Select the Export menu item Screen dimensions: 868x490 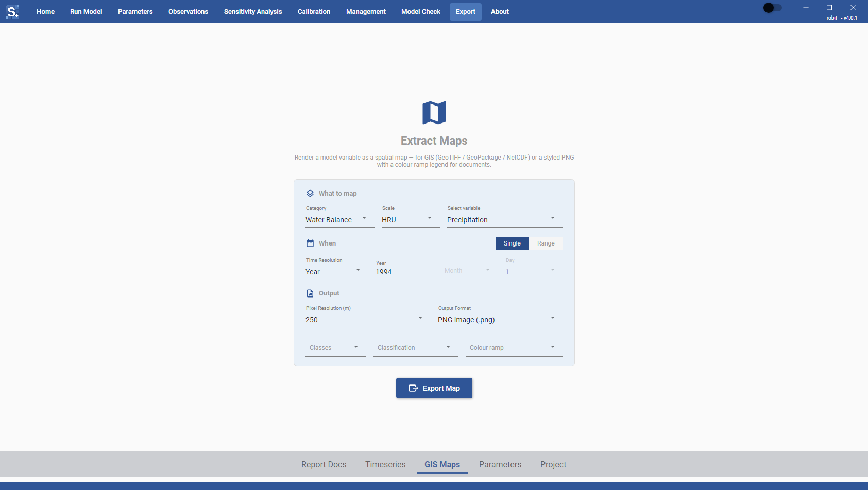[466, 11]
